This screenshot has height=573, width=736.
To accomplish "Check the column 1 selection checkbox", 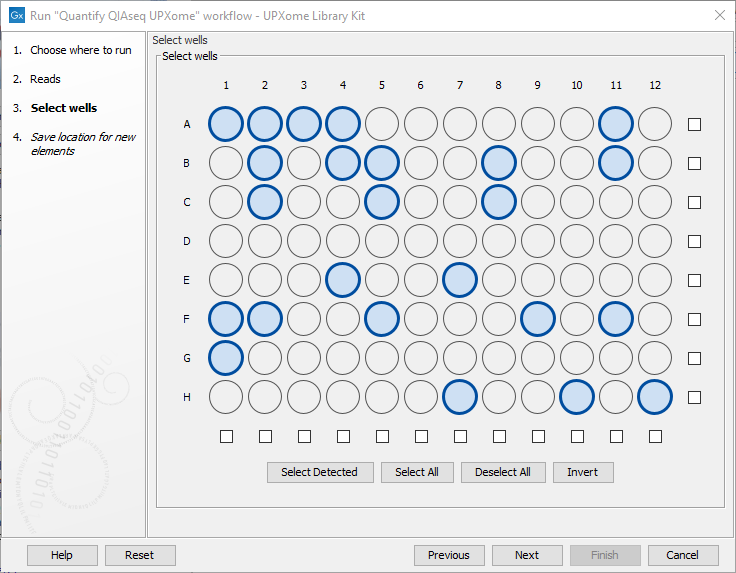I will [x=226, y=436].
